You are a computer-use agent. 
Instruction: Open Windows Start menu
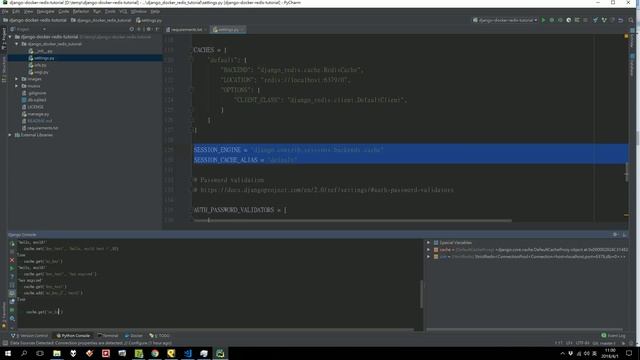(x=8, y=353)
